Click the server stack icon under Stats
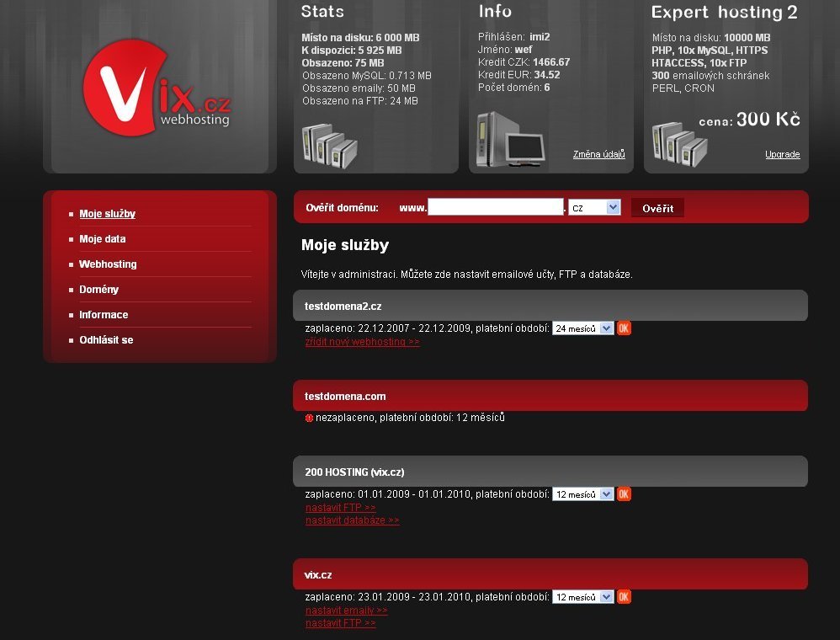The width and height of the screenshot is (840, 640). coord(329,147)
